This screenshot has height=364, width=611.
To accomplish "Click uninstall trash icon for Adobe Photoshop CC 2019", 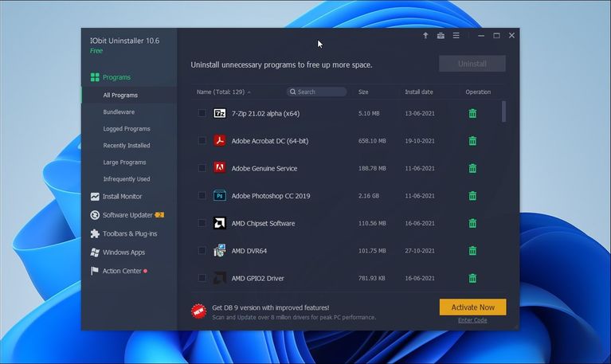I will tap(472, 196).
